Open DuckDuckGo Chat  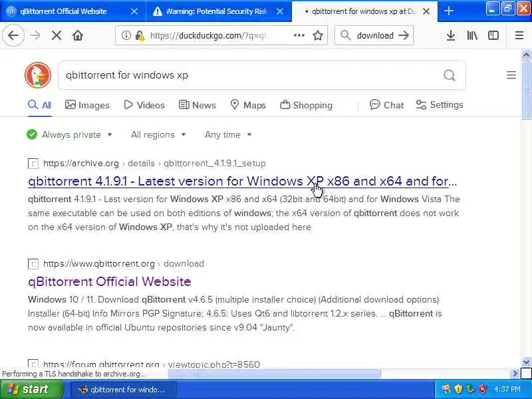[387, 105]
